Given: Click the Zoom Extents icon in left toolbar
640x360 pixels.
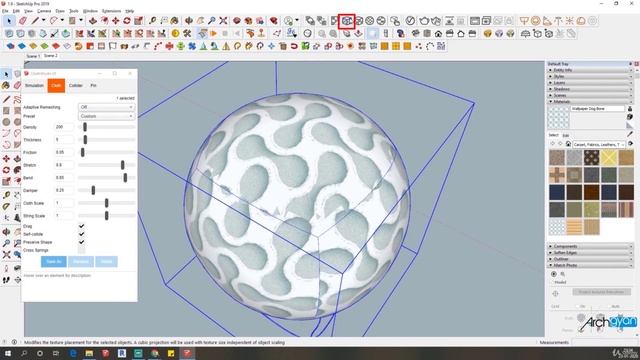Looking at the screenshot, I should (x=6, y=255).
